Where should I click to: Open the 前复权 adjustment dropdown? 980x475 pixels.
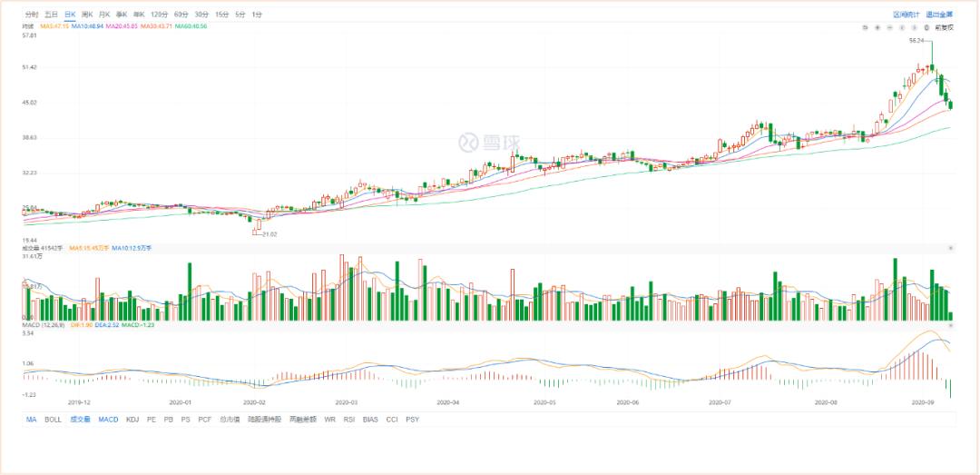[x=944, y=27]
